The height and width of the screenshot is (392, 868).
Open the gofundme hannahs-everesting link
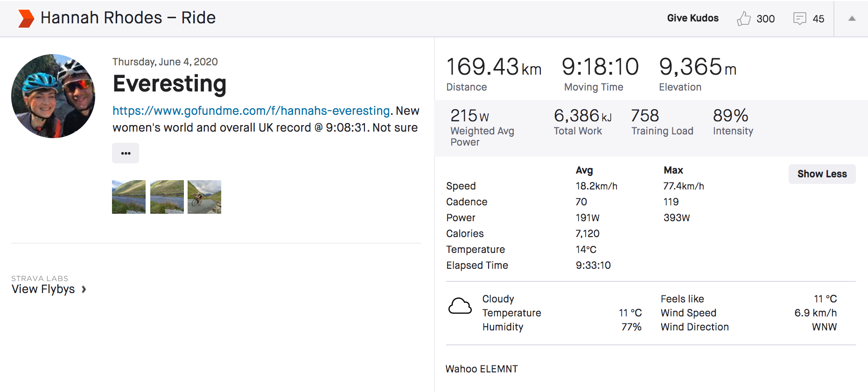pyautogui.click(x=251, y=111)
